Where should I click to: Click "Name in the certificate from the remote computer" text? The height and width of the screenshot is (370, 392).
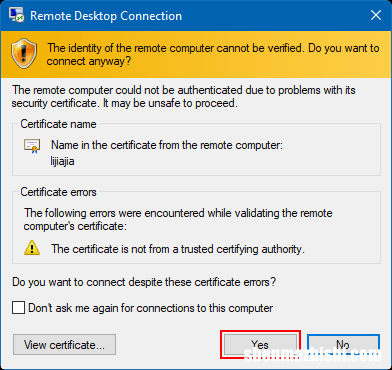tap(167, 146)
